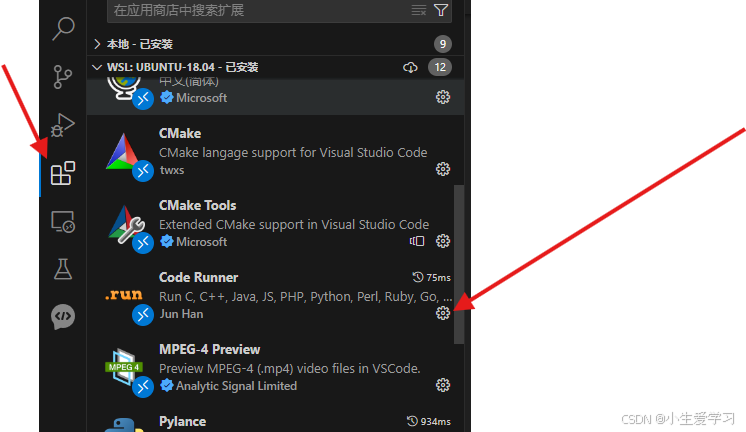Click the Run C, C++, Java description text

(305, 297)
